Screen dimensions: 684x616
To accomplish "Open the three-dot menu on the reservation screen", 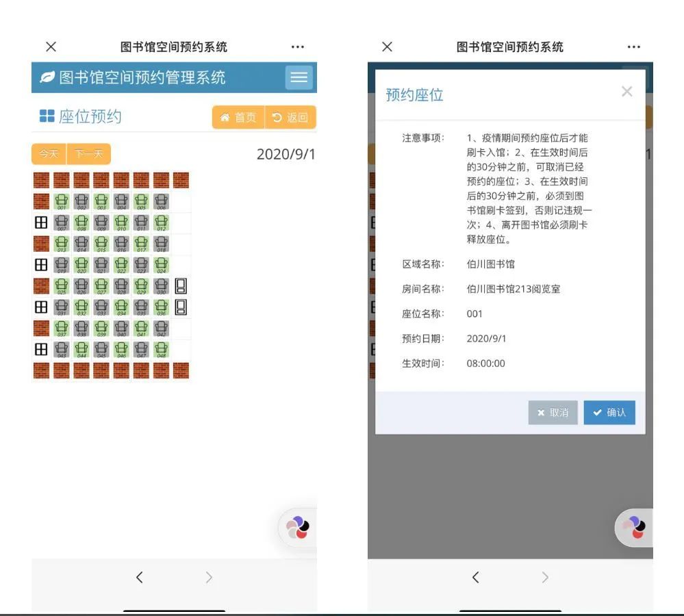I will pos(633,47).
